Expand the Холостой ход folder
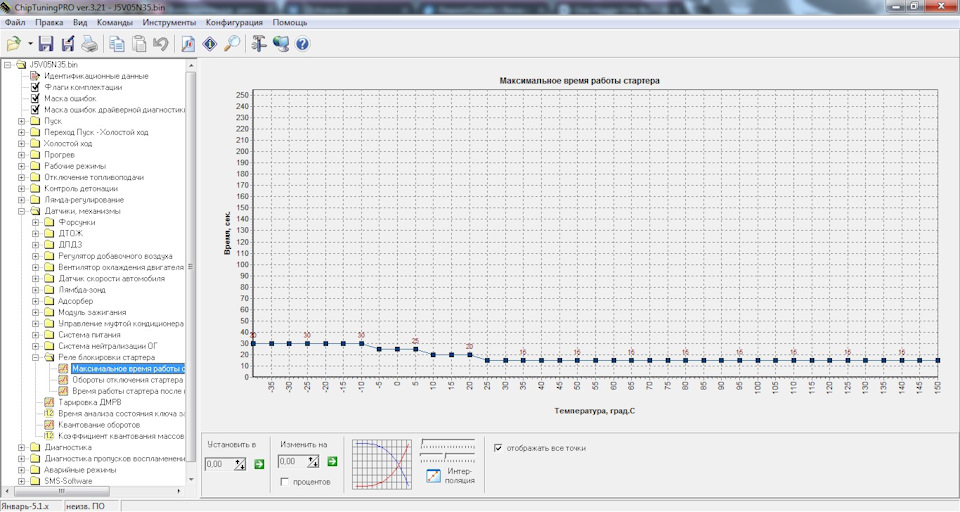Image resolution: width=960 pixels, height=512 pixels. pos(21,143)
